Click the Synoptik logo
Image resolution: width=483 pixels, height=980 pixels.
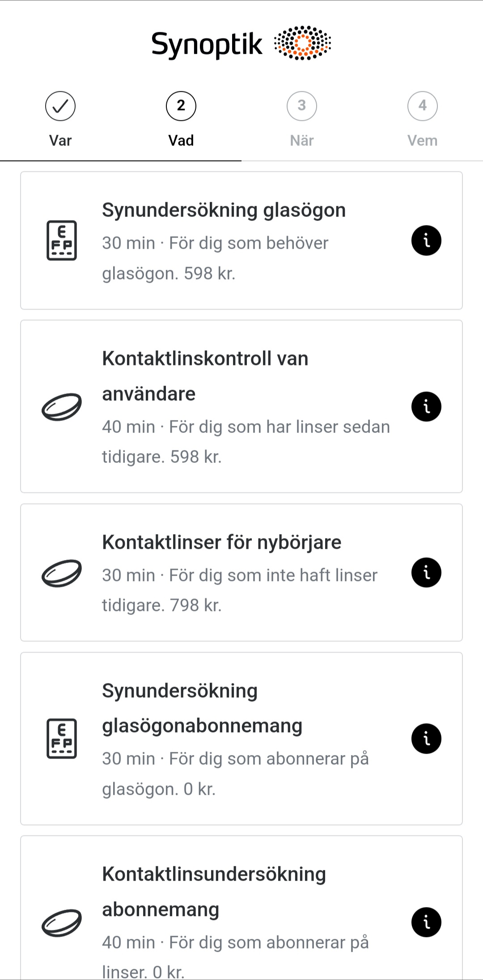pos(241,43)
